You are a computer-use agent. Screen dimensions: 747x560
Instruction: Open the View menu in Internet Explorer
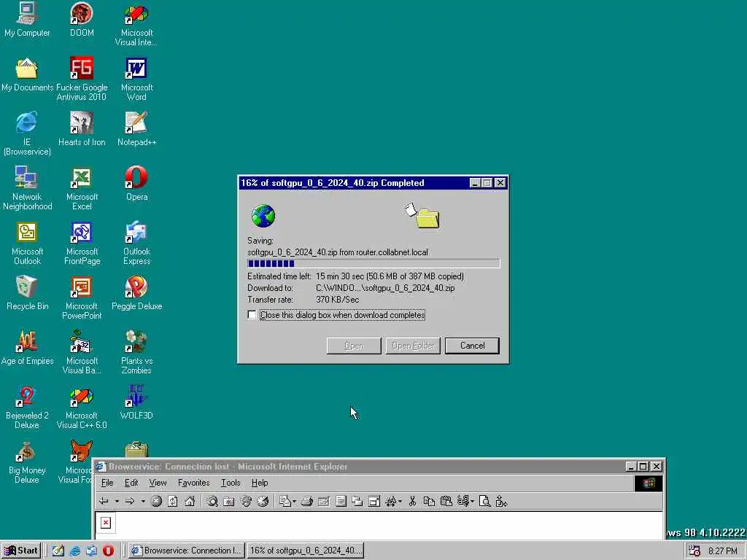tap(158, 483)
